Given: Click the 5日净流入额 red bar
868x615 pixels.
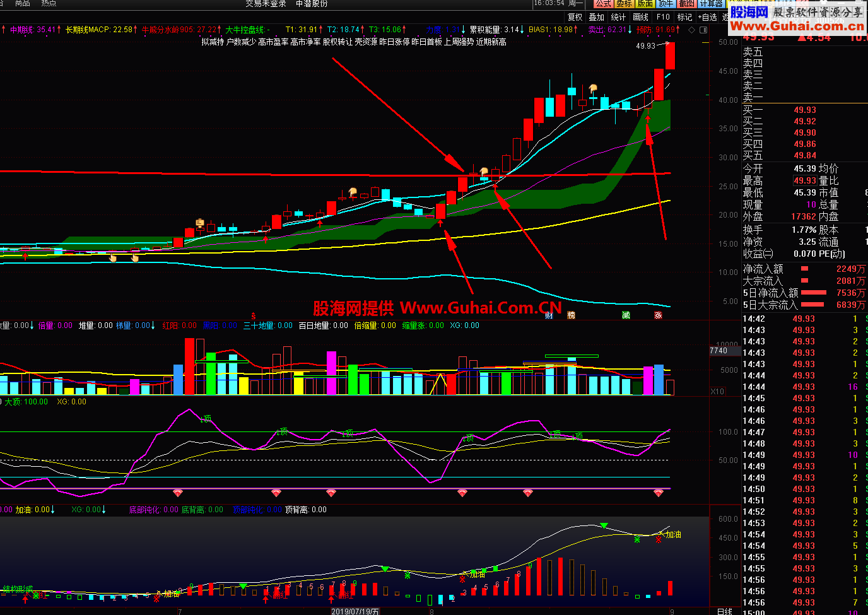Looking at the screenshot, I should click(x=813, y=293).
